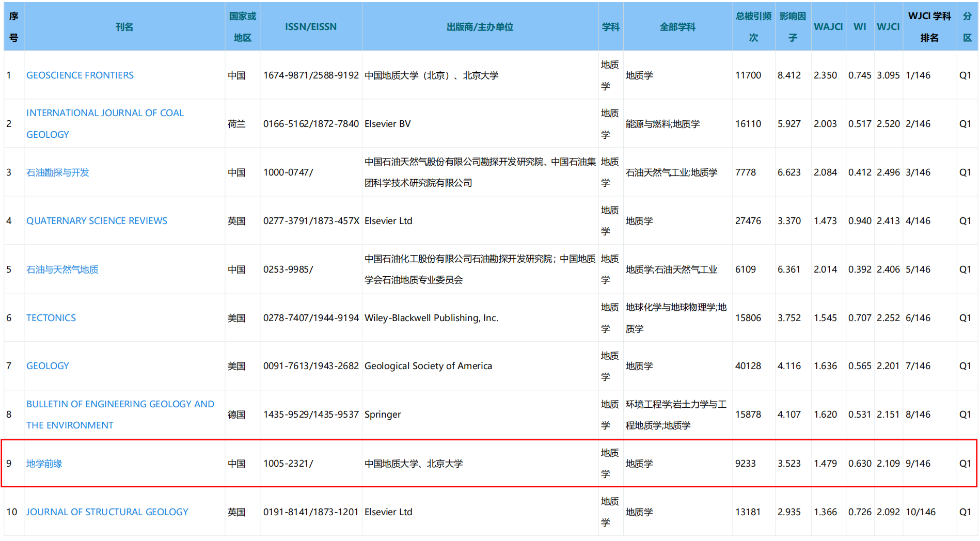The height and width of the screenshot is (541, 980).
Task: Click the 1/146 ranking cell
Action: [x=918, y=75]
